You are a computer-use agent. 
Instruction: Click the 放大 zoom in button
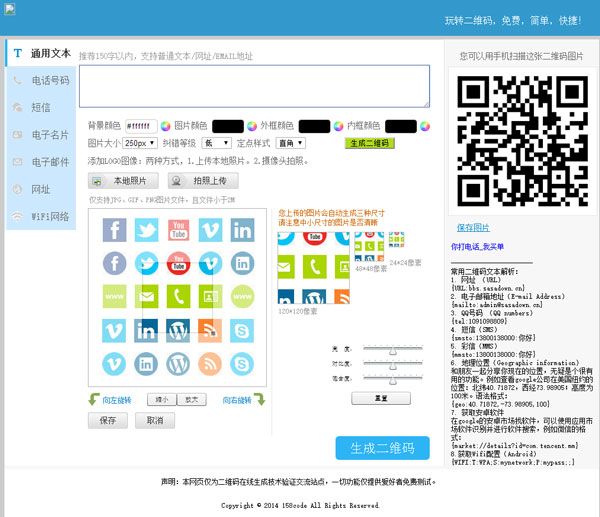click(192, 400)
